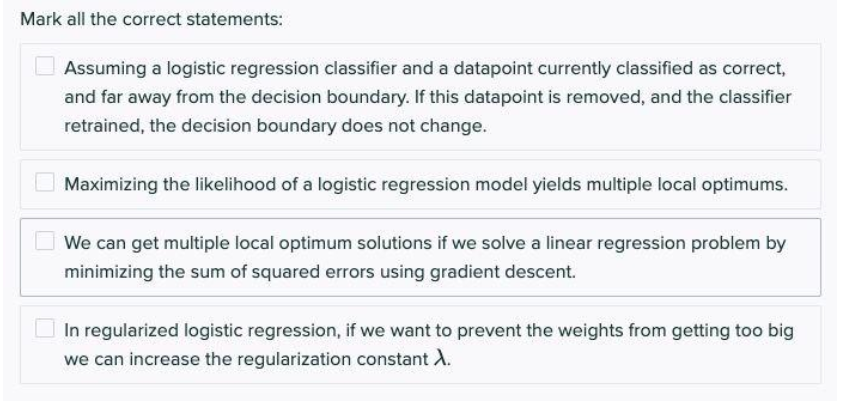Select the checkbox for regularization constant λ statement
Viewport: 847px width, 405px height.
(45, 328)
